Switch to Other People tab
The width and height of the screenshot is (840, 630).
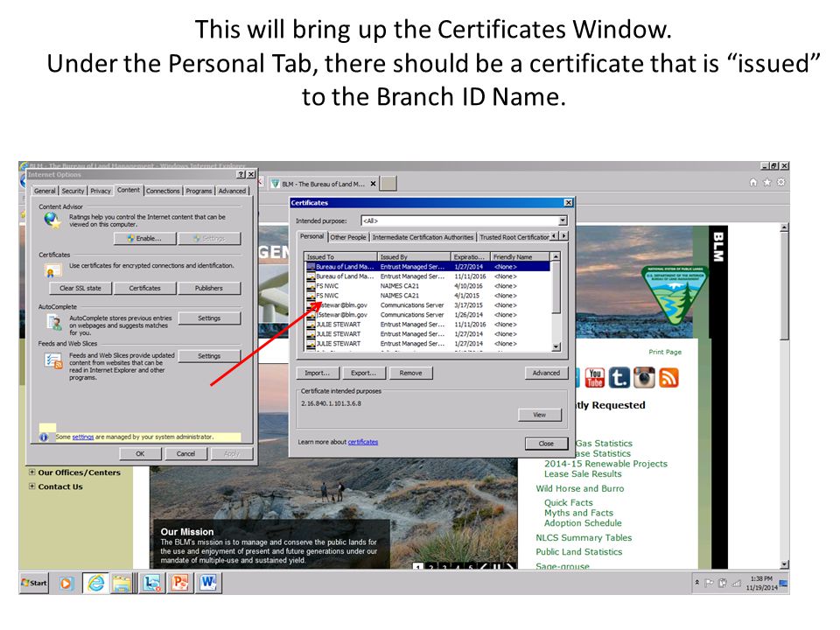coord(348,237)
